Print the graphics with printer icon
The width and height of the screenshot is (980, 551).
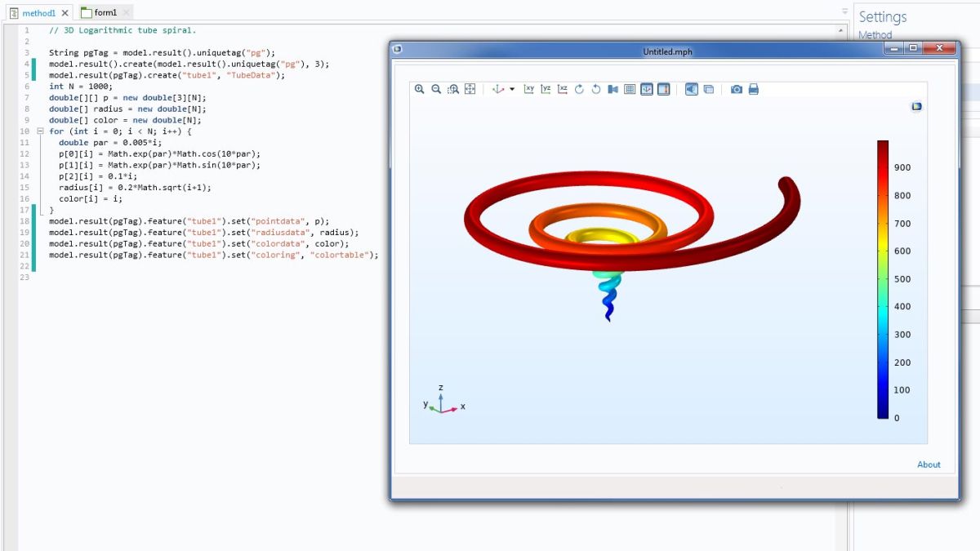point(754,89)
